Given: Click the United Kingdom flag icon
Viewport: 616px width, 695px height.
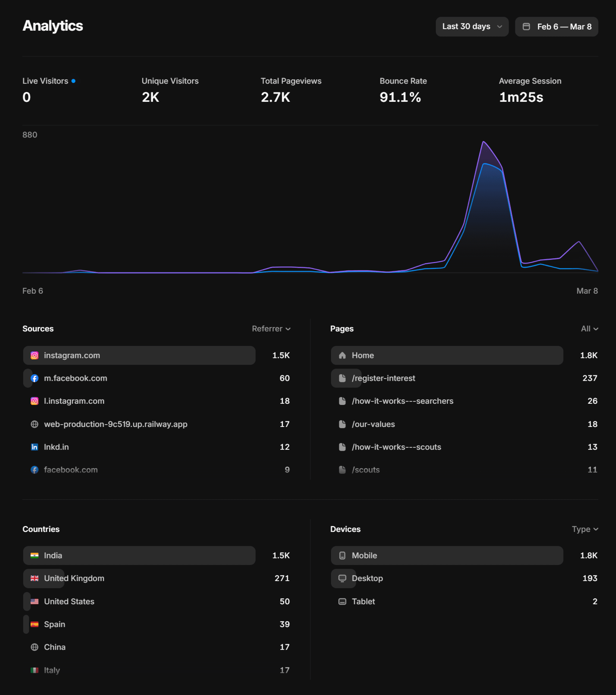Looking at the screenshot, I should coord(34,578).
